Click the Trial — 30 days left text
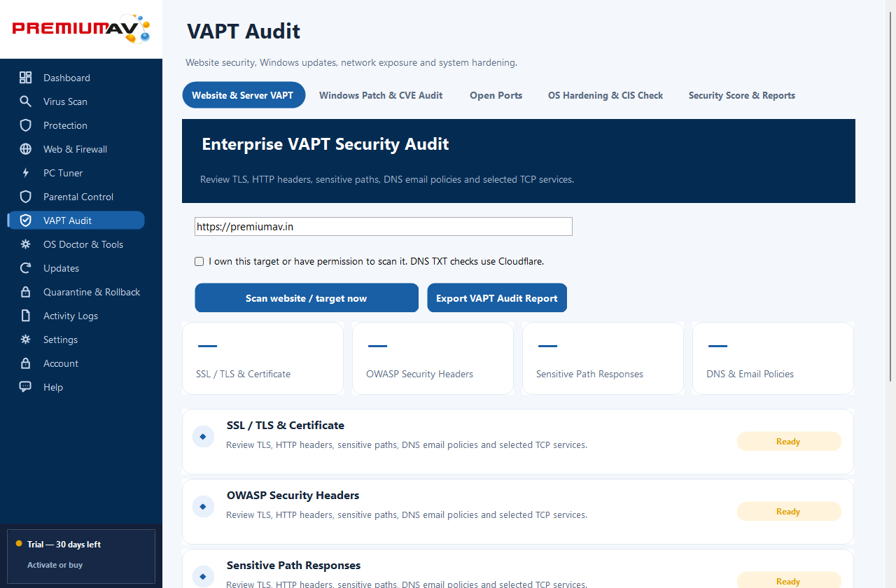Image resolution: width=896 pixels, height=588 pixels. point(64,545)
